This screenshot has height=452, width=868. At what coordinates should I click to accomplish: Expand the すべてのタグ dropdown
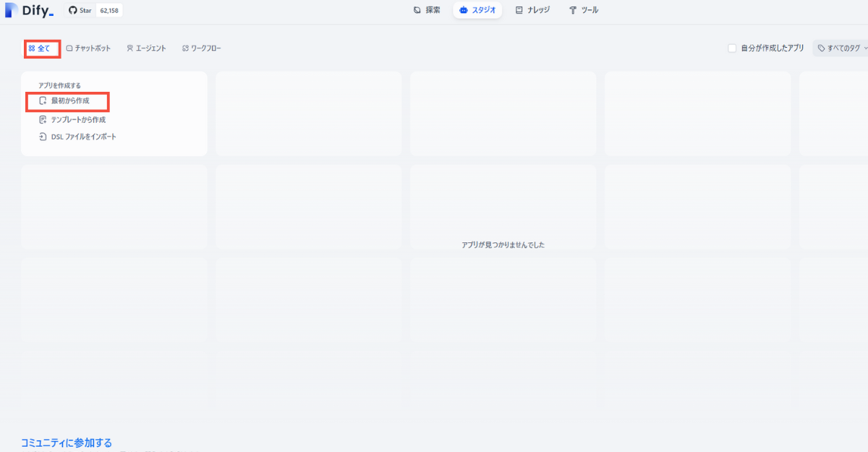[x=843, y=48]
